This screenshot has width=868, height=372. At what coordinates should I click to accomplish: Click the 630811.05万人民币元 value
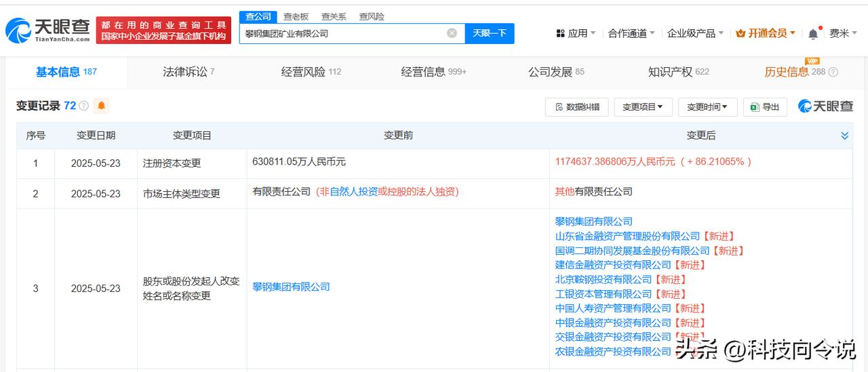[x=299, y=162]
